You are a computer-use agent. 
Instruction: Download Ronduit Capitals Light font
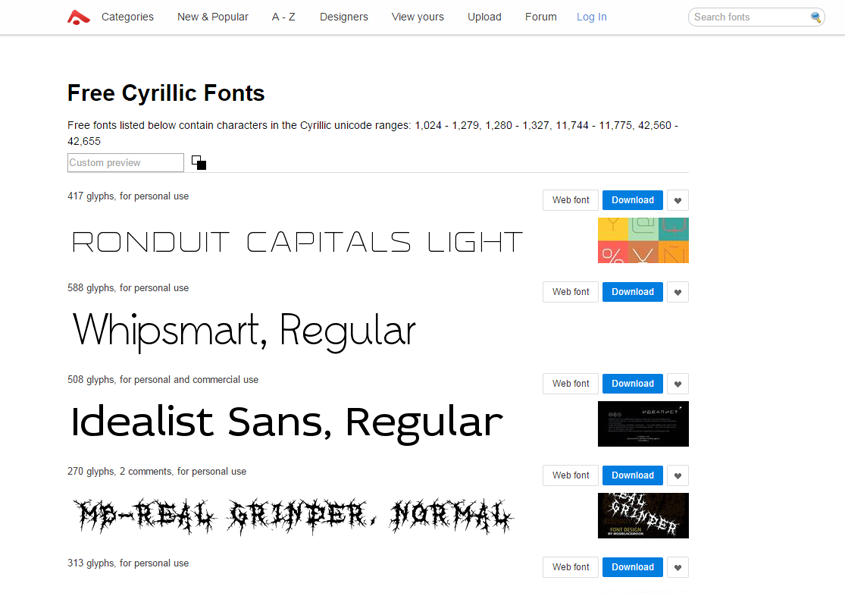[632, 200]
